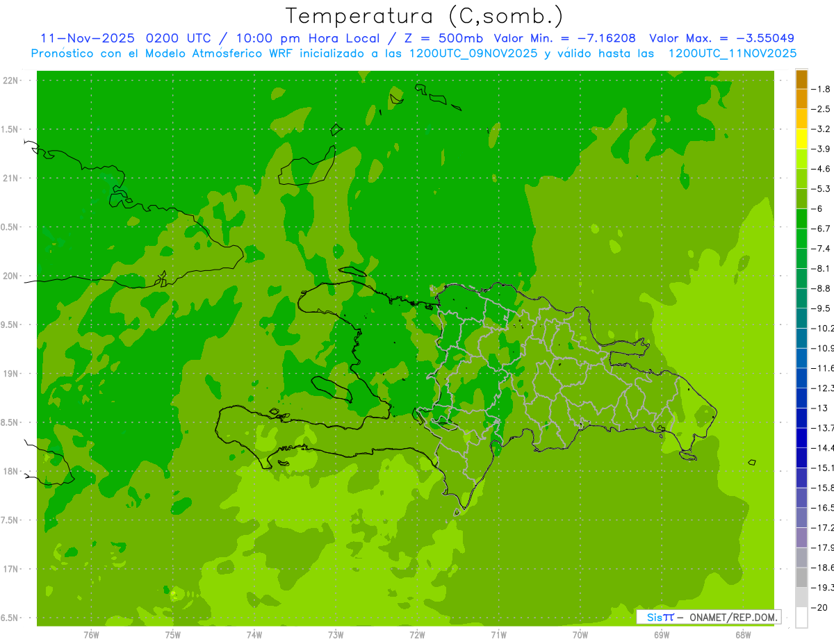Click the '74W' longitude label
Image resolution: width=834 pixels, height=644 pixels.
click(254, 634)
